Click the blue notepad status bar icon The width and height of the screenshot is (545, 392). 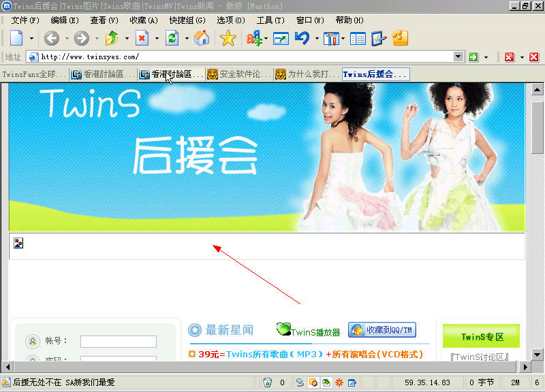click(x=352, y=382)
